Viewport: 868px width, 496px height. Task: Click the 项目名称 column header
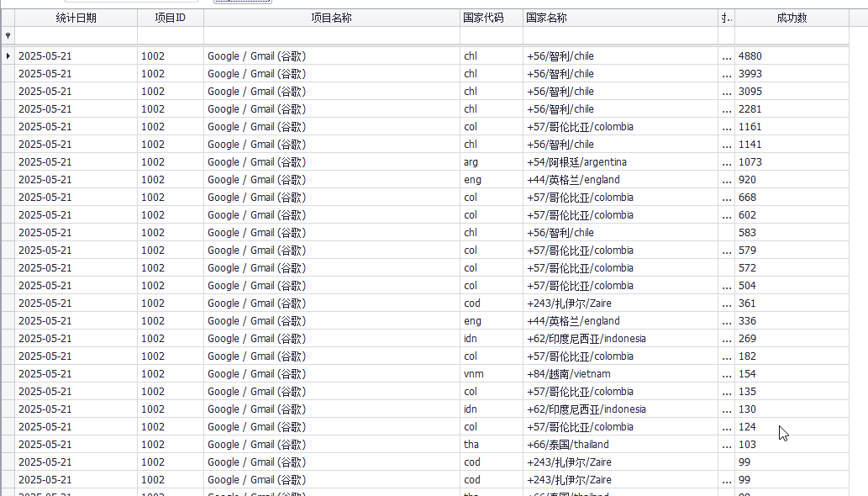[x=332, y=18]
